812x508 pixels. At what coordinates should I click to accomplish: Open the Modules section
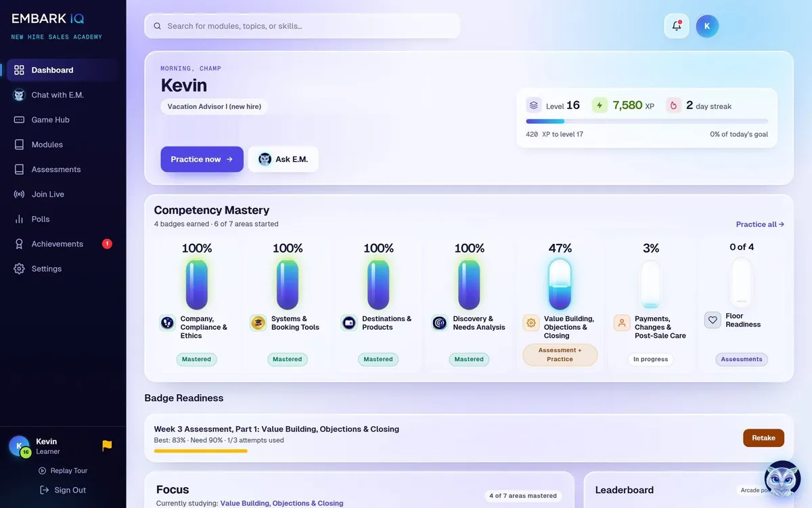tap(62, 144)
